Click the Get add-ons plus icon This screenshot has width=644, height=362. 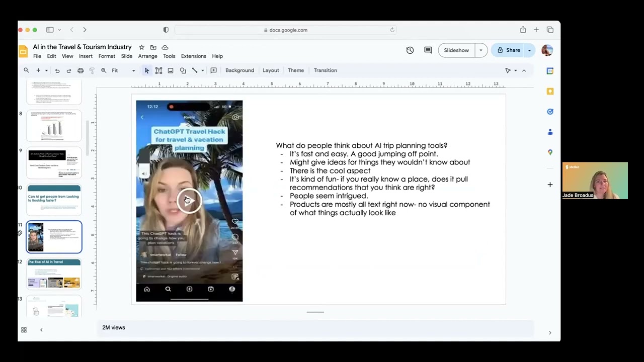[550, 185]
